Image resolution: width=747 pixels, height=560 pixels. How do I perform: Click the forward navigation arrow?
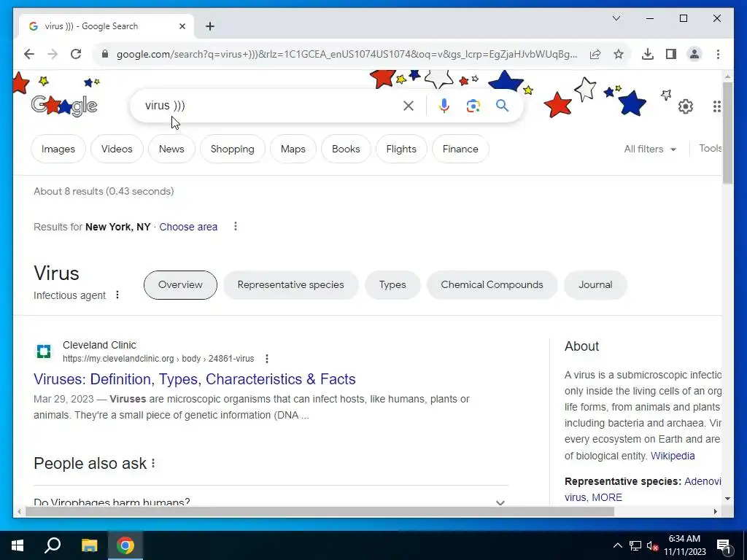click(53, 54)
